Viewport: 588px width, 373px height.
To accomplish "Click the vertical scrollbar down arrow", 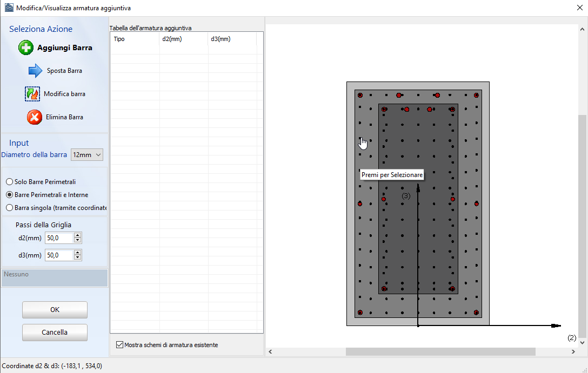I will click(582, 343).
